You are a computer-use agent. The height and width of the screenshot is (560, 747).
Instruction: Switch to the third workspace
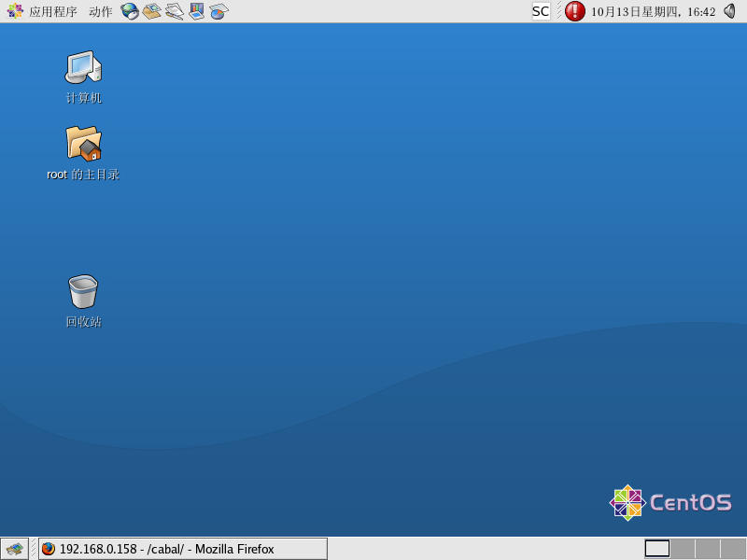click(x=708, y=549)
